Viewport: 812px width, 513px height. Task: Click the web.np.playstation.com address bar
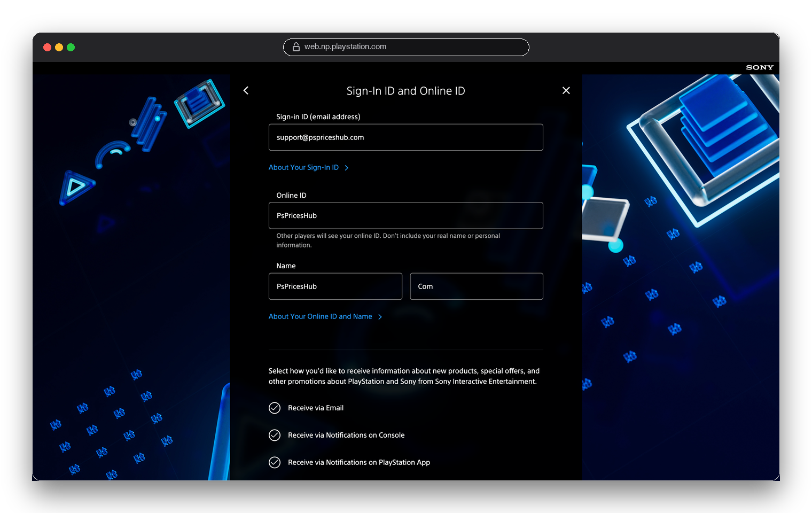(x=406, y=47)
